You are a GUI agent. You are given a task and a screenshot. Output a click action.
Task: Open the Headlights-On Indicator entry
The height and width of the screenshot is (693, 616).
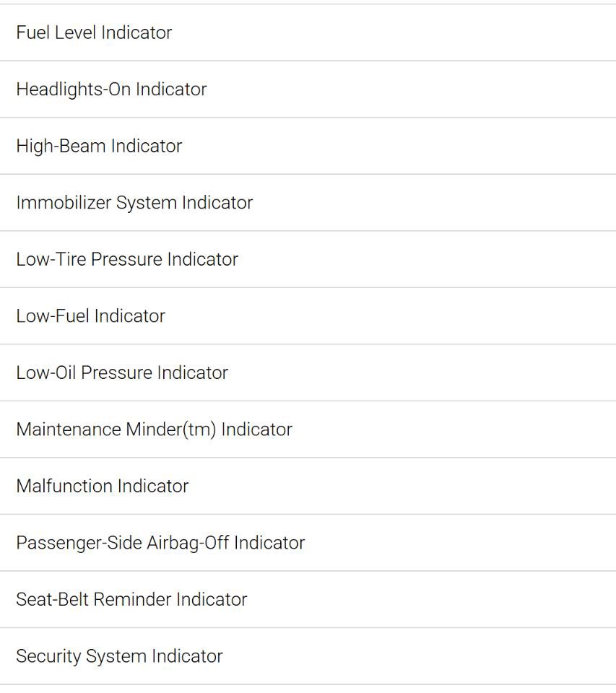[x=308, y=90]
